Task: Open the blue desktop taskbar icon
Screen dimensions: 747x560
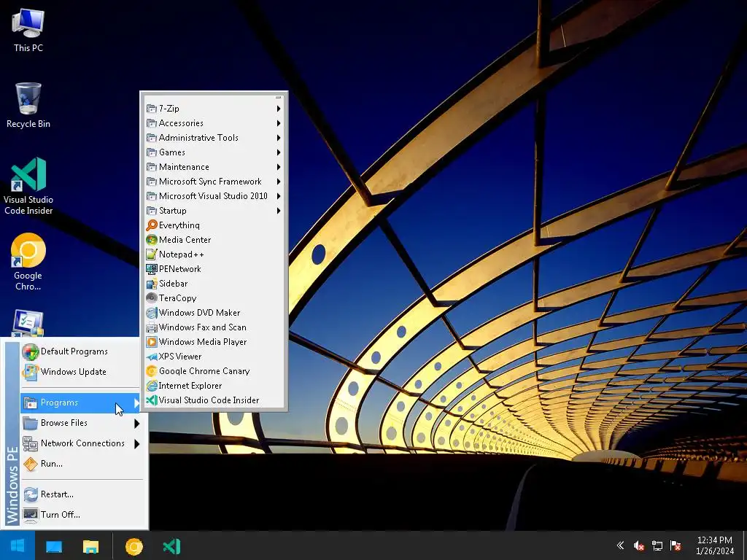Action: tap(54, 546)
